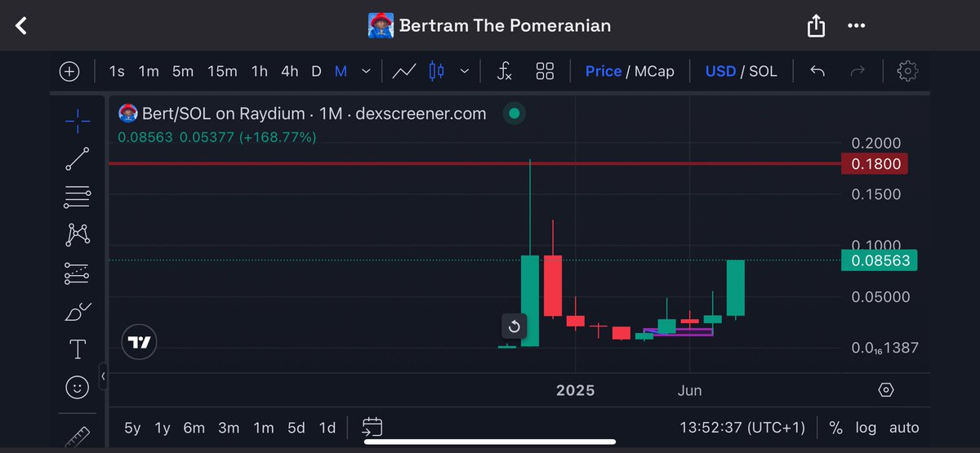Select the horizontal lines Fibonacci tool
This screenshot has height=453, width=980.
pyautogui.click(x=78, y=196)
